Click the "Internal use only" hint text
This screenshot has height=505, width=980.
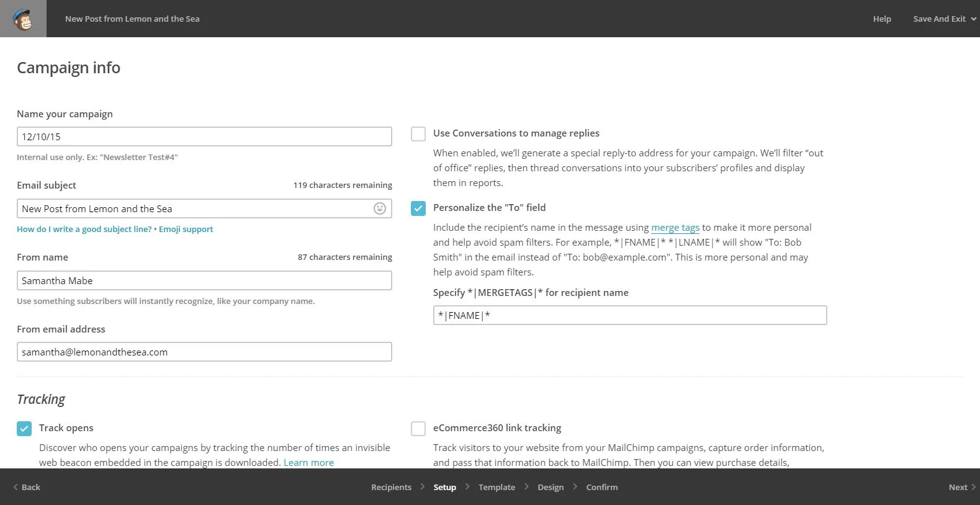point(97,157)
